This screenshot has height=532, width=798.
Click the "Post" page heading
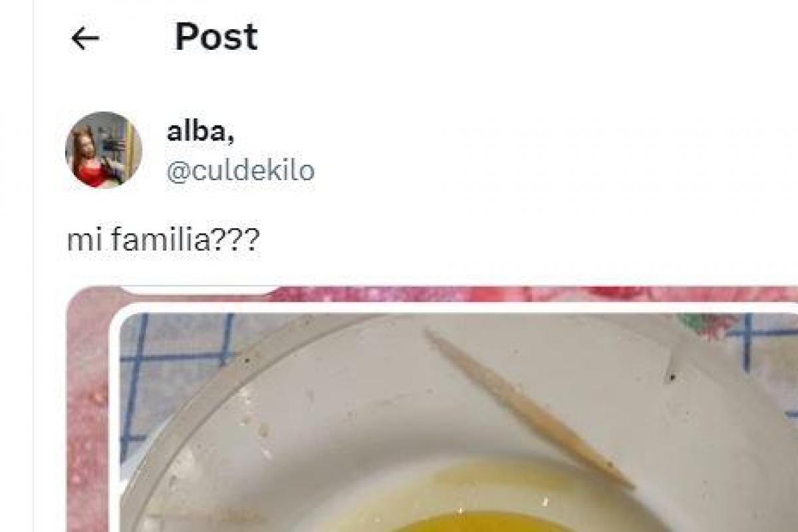point(215,37)
